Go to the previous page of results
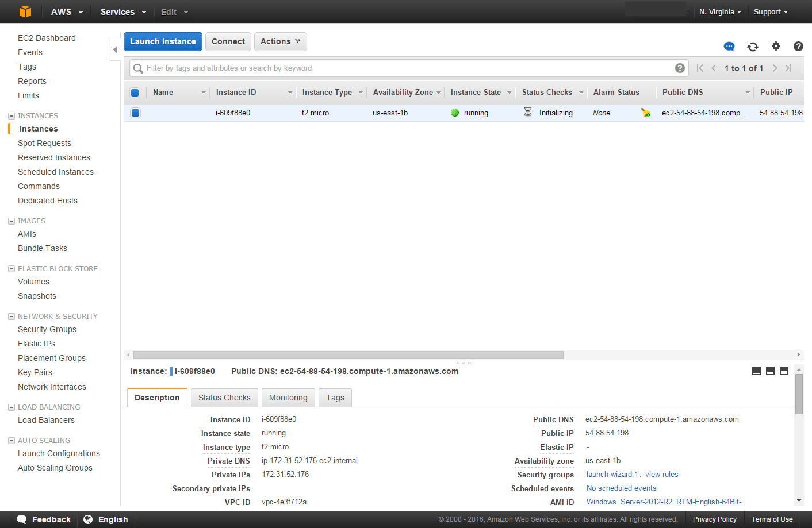The height and width of the screenshot is (528, 812). pyautogui.click(x=714, y=68)
